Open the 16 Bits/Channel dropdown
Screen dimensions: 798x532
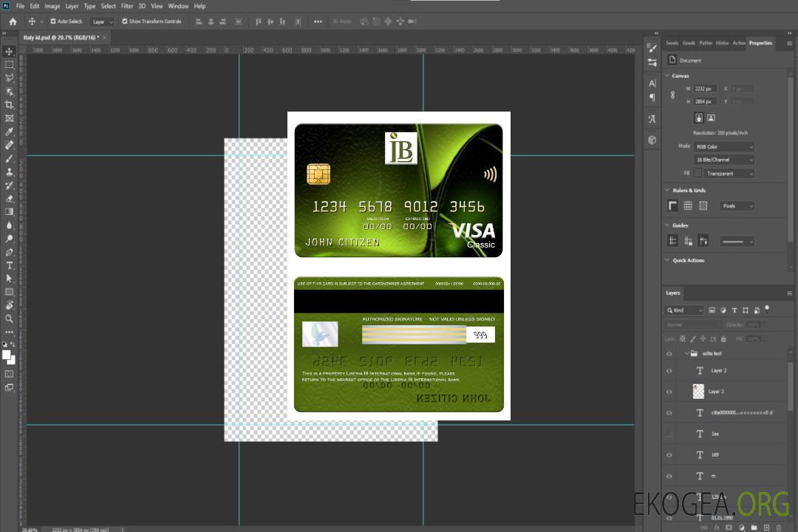723,160
